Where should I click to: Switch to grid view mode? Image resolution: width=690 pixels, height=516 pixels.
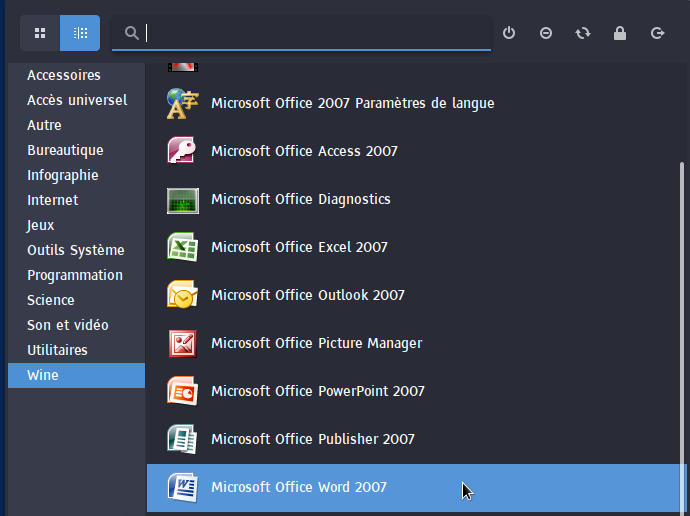tap(40, 33)
